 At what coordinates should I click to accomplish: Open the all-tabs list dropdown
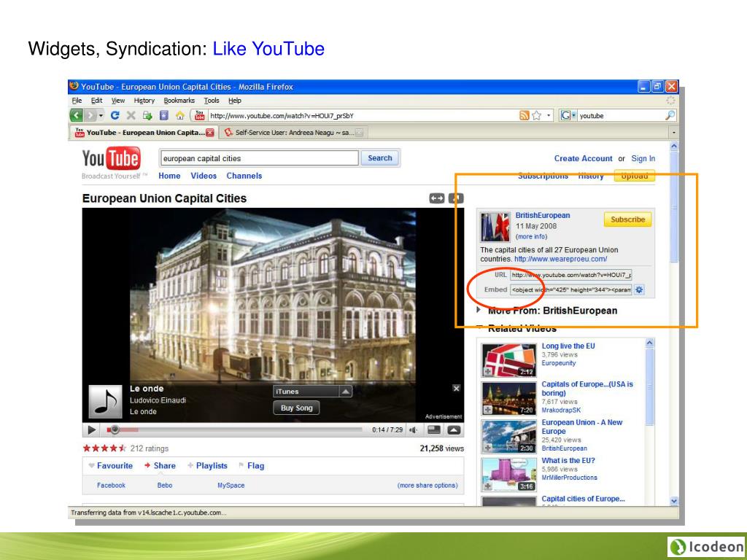(673, 133)
